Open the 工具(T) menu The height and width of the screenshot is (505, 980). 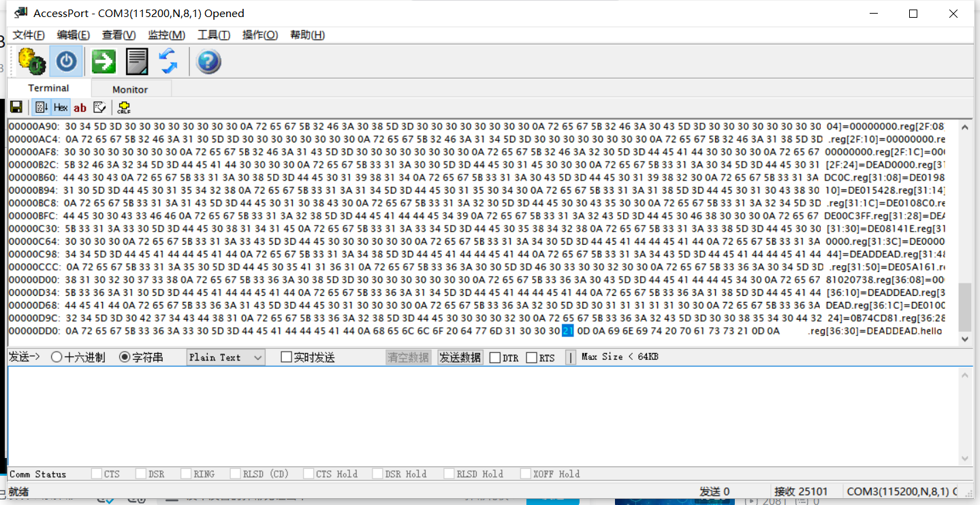point(213,35)
